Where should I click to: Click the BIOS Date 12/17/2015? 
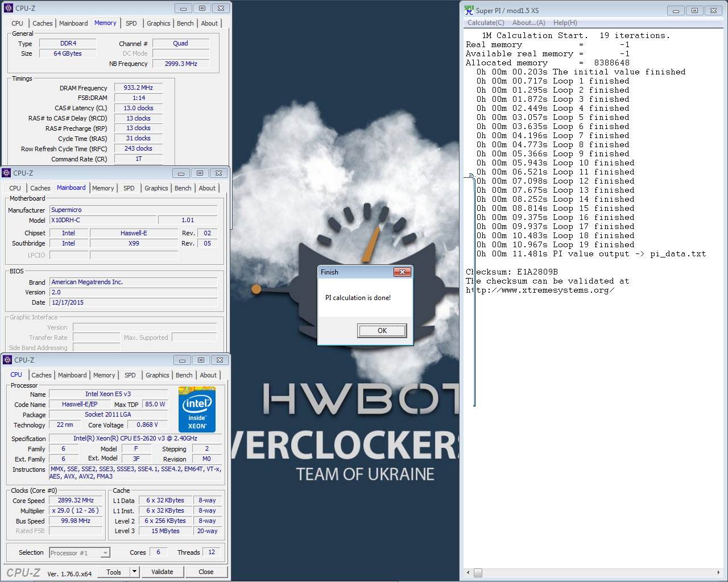(x=134, y=302)
